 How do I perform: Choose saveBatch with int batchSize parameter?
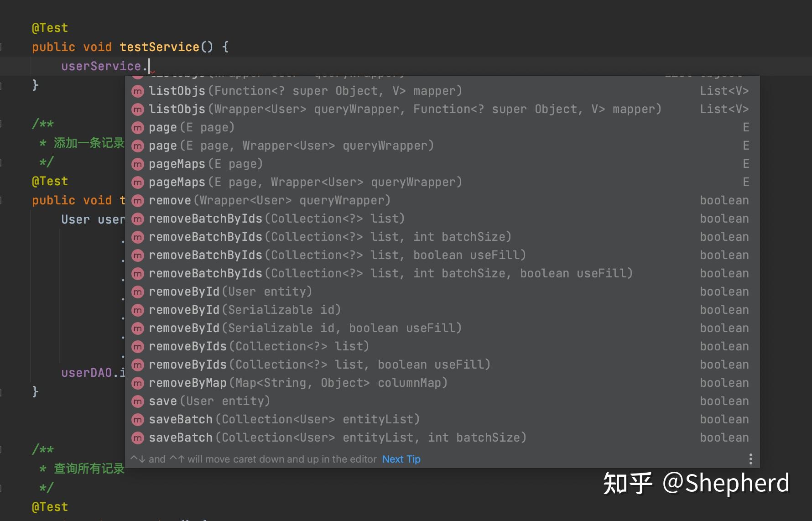coord(337,438)
